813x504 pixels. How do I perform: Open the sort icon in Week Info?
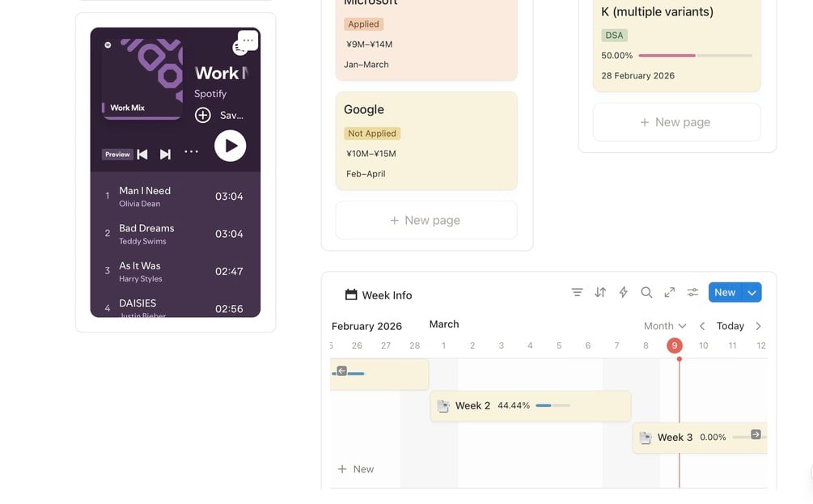(600, 292)
